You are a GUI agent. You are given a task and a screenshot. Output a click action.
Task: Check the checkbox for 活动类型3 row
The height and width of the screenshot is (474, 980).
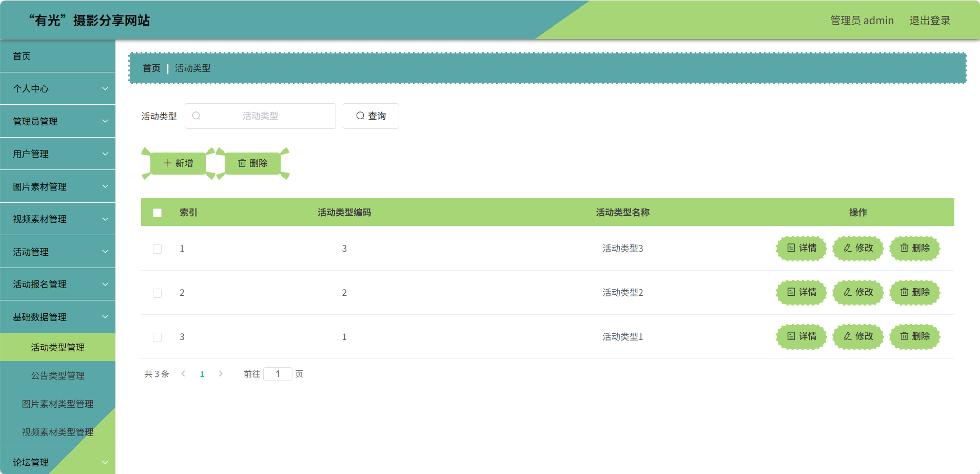[x=158, y=249]
